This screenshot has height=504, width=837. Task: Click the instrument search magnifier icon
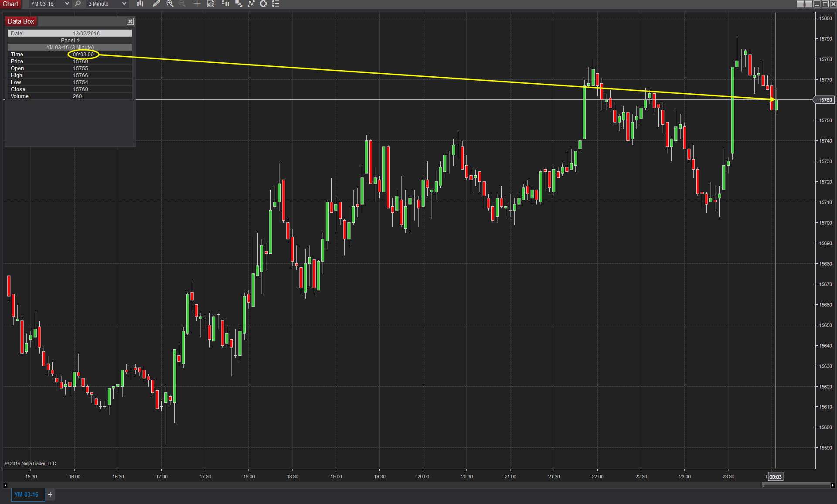(78, 3)
